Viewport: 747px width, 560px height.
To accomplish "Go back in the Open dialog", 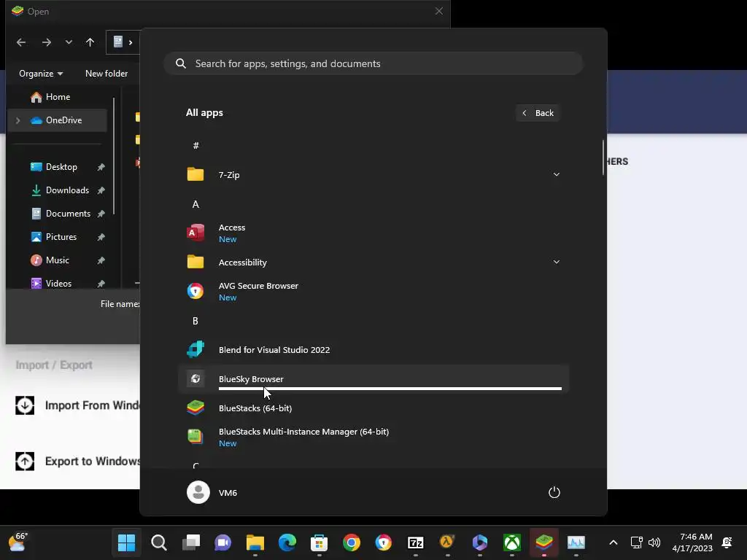I will click(x=21, y=42).
